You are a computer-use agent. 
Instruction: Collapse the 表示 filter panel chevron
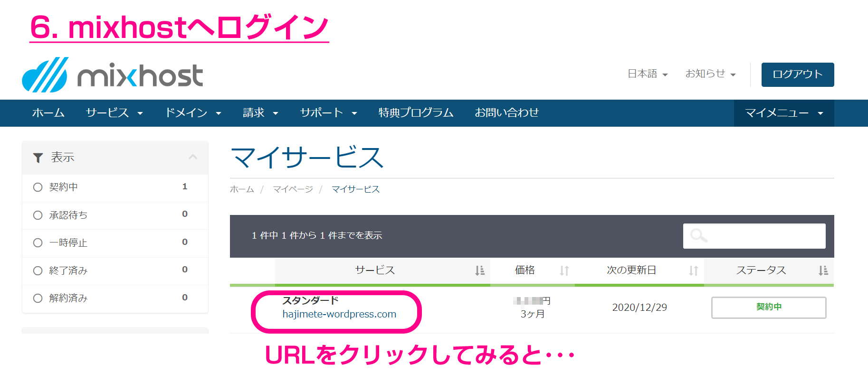click(x=193, y=157)
